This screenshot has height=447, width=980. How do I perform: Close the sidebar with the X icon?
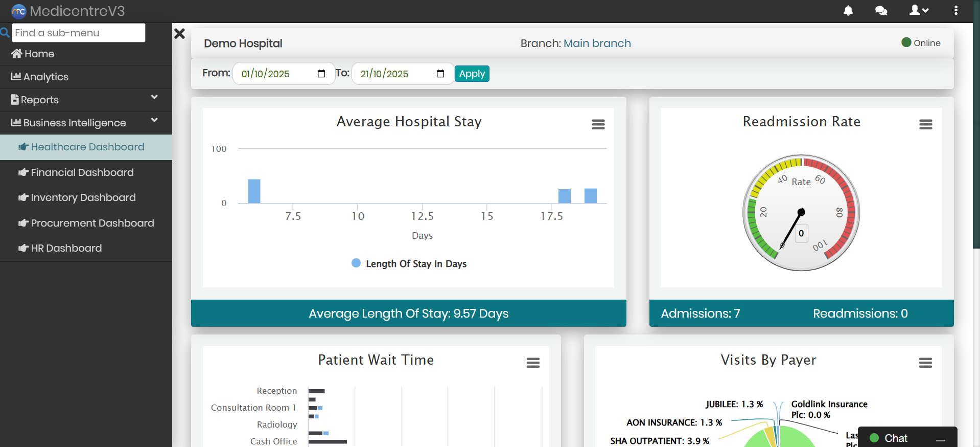click(x=179, y=34)
